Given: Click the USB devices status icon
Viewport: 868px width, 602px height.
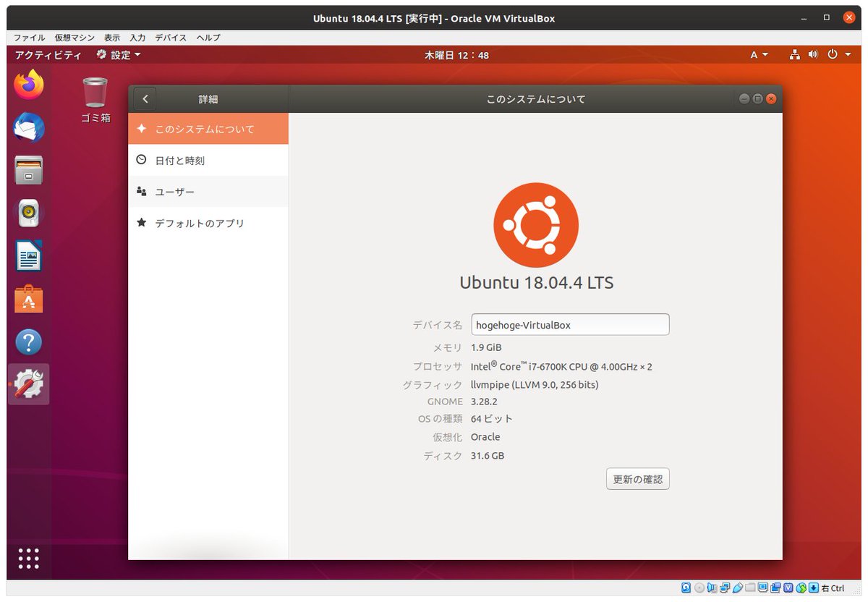Looking at the screenshot, I should (x=738, y=588).
